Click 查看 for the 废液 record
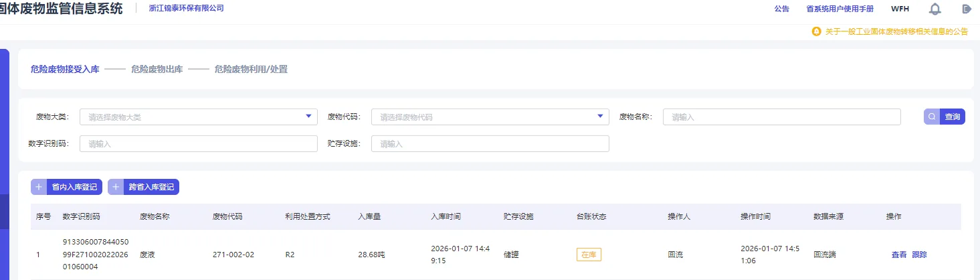The width and height of the screenshot is (980, 280). [899, 255]
